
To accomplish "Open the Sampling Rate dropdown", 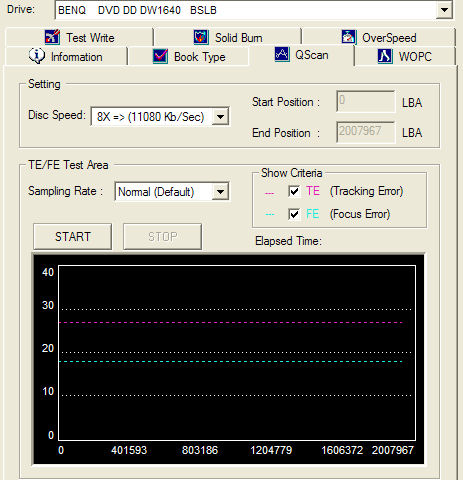I will (220, 192).
